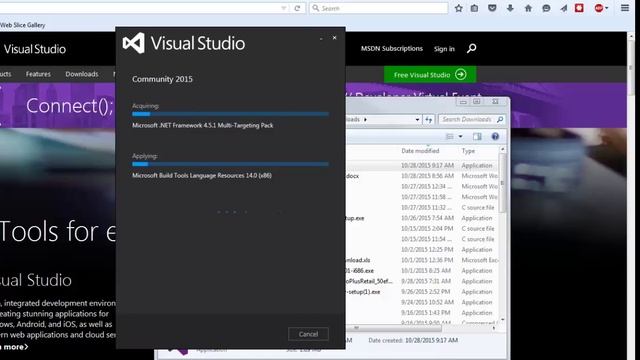
Task: Cancel the Visual Studio installation
Action: pyautogui.click(x=308, y=334)
